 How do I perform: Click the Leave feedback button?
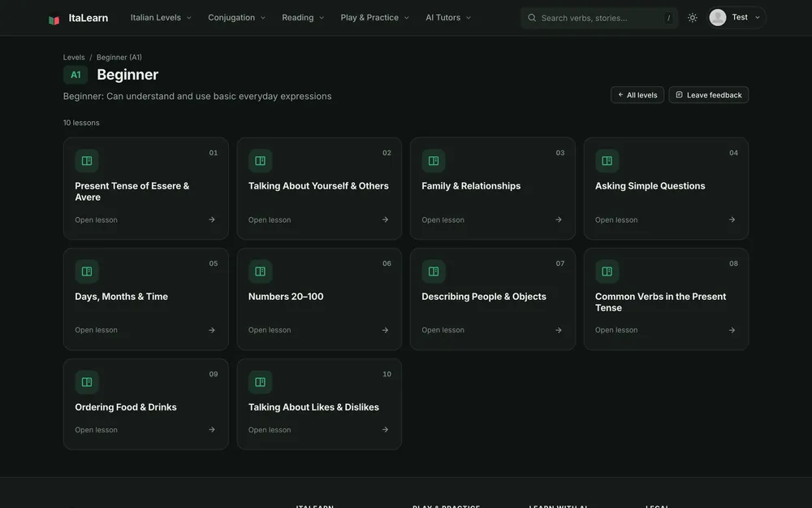pyautogui.click(x=708, y=95)
